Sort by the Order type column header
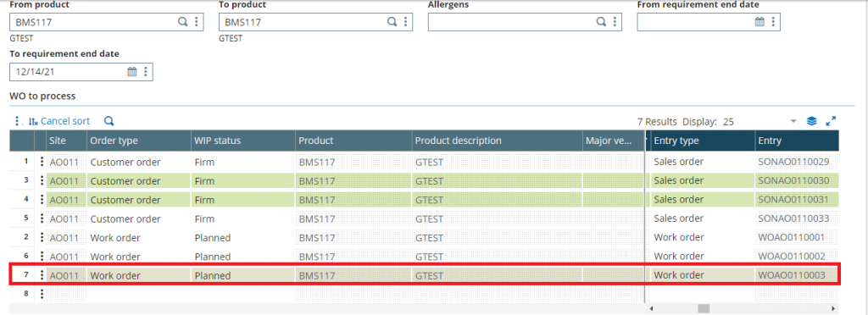The height and width of the screenshot is (315, 868). (138, 141)
